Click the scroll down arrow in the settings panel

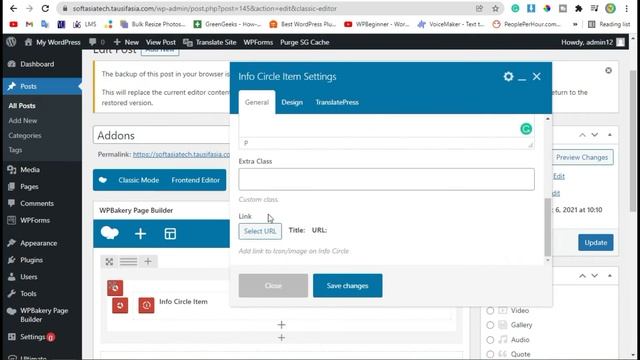point(547,260)
